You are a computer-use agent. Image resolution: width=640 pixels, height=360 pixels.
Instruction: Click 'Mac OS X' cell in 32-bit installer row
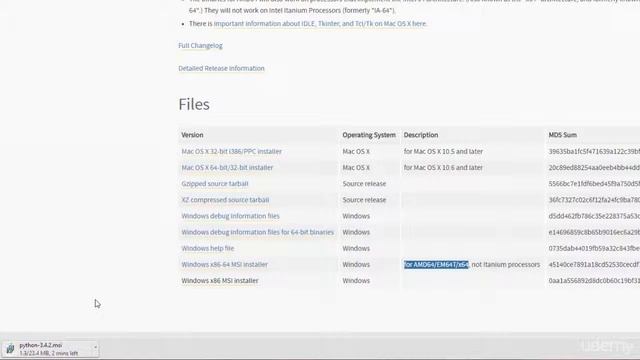tap(356, 151)
